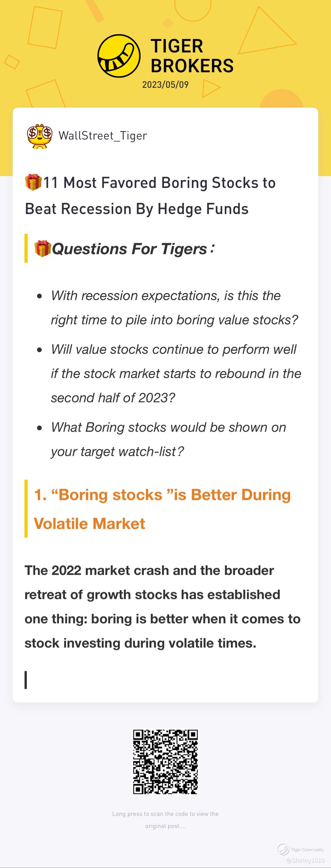Click the 2023/05/09 date label
This screenshot has width=331, height=868.
coord(165,84)
